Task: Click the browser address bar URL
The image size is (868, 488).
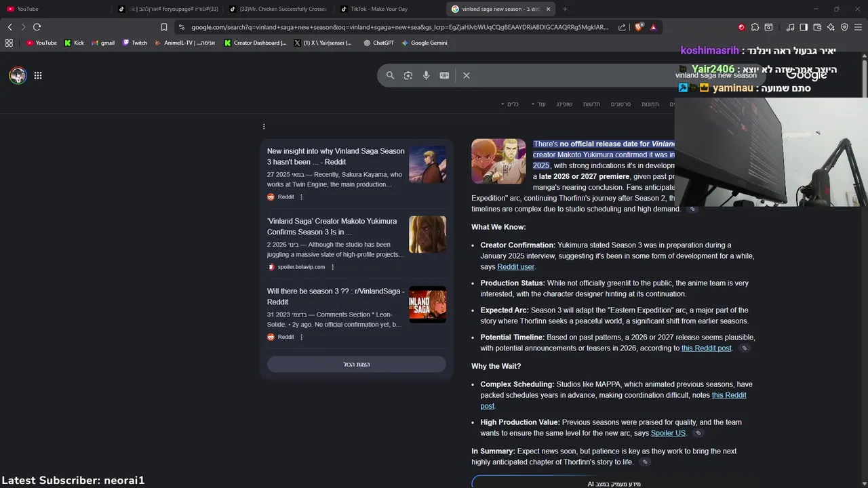Action: (x=400, y=27)
